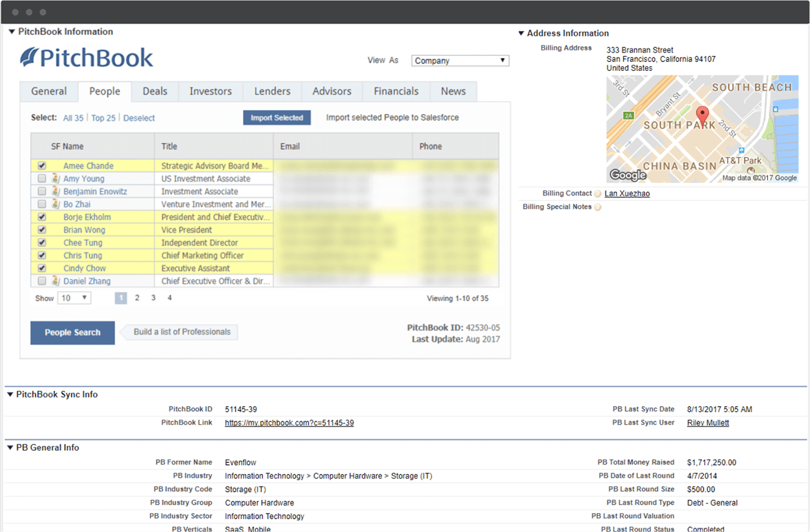
Task: Click the "Storage (IT)" industry code value
Action: click(x=246, y=489)
